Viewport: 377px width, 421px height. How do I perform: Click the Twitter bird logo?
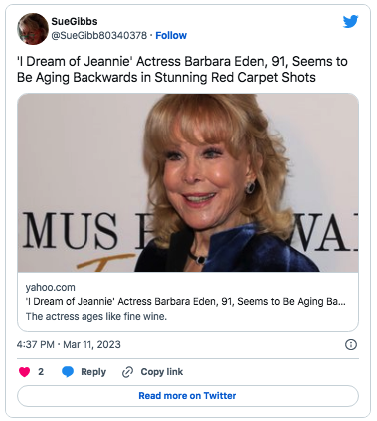click(x=350, y=21)
